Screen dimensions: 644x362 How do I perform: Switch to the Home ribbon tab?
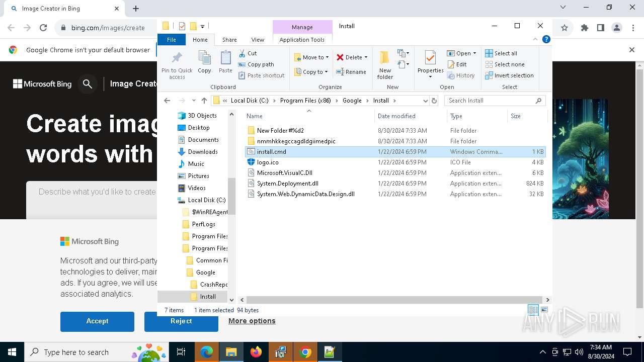tap(200, 40)
